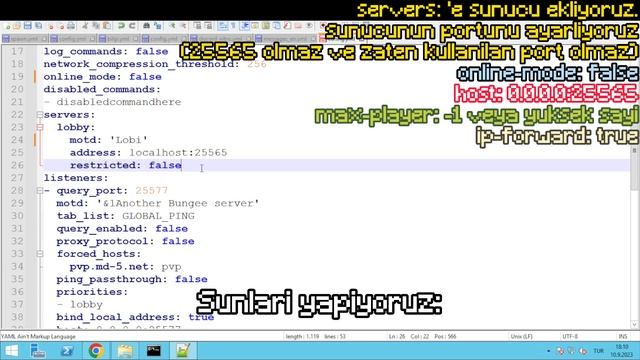Open the Windows Start menu
640x360 pixels.
(x=11, y=351)
